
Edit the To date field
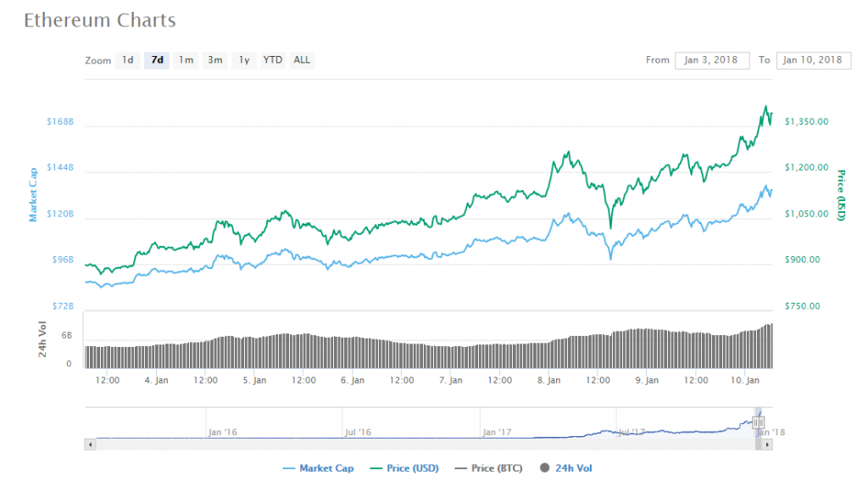coord(813,60)
